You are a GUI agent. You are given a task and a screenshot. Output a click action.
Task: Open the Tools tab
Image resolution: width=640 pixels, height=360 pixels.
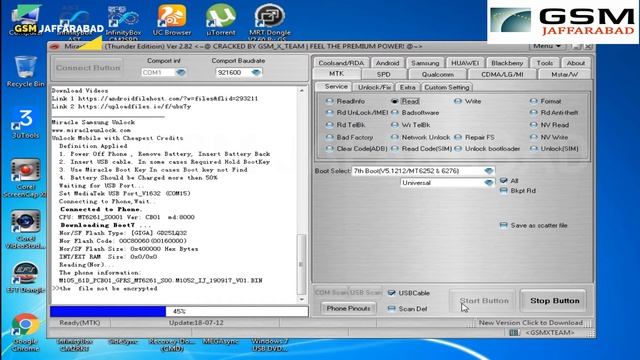[544, 63]
